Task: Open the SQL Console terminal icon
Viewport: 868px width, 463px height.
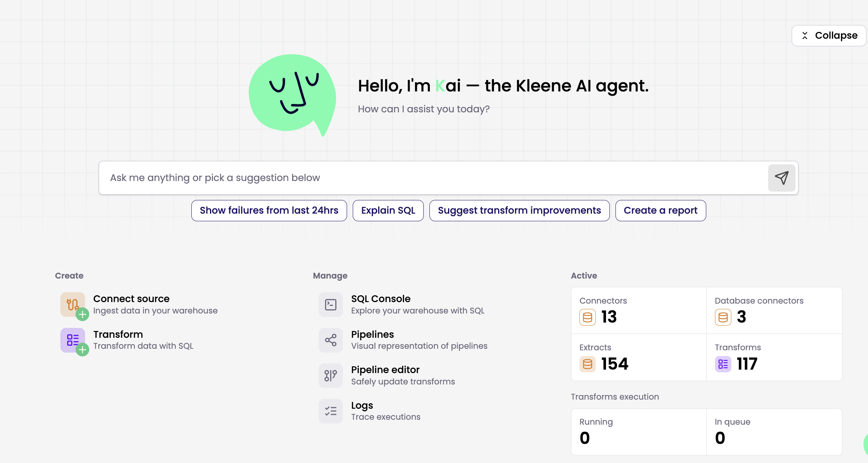Action: pos(331,305)
